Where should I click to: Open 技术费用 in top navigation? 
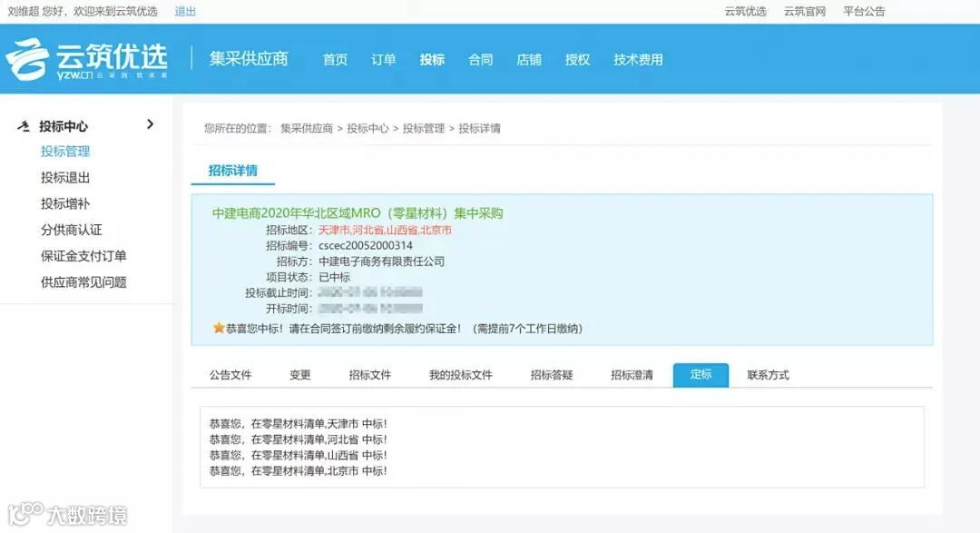pyautogui.click(x=638, y=59)
